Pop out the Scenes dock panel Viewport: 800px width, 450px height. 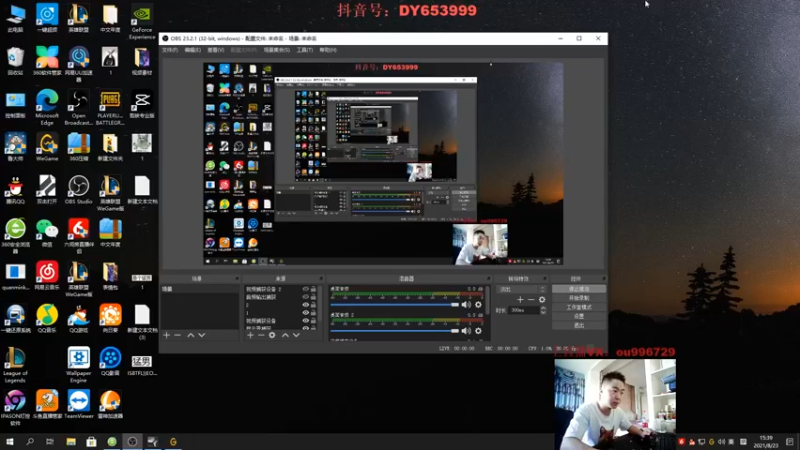pyautogui.click(x=237, y=279)
